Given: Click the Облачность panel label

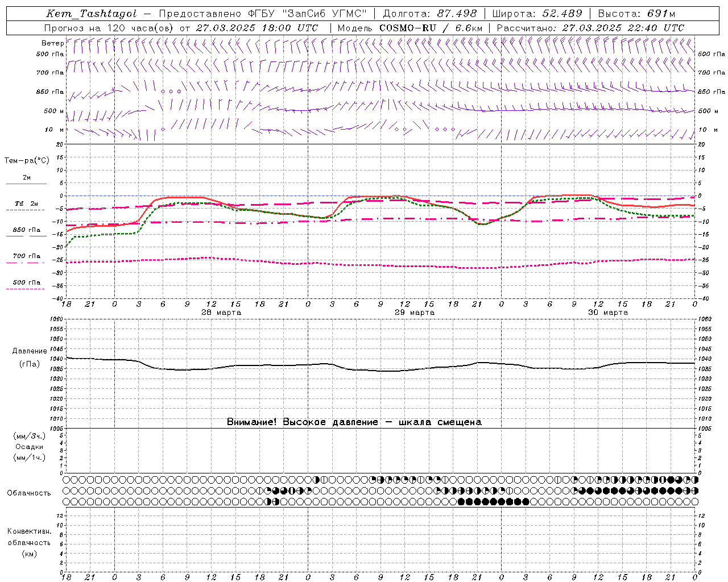Looking at the screenshot, I should pos(29,493).
